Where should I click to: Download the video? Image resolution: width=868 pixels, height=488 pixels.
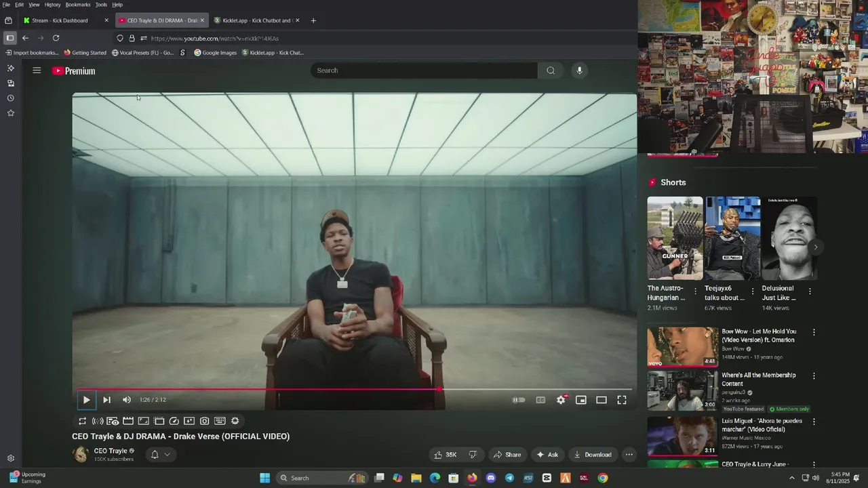tap(593, 455)
